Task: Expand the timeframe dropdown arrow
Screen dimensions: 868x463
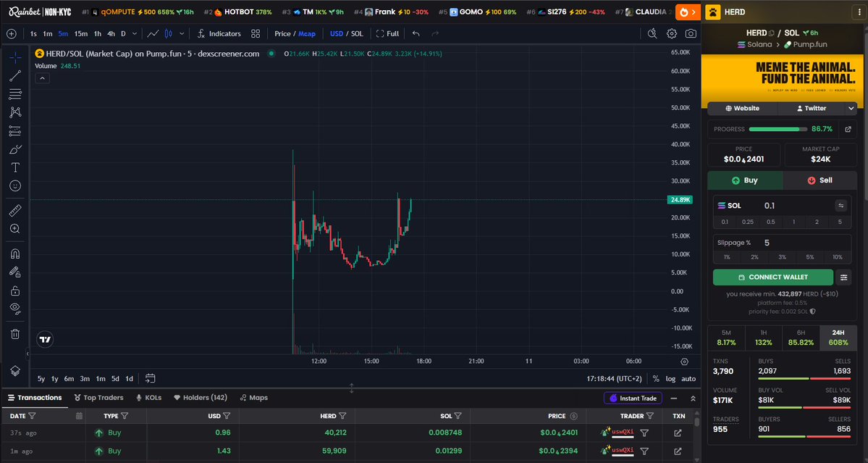Action: pos(134,34)
